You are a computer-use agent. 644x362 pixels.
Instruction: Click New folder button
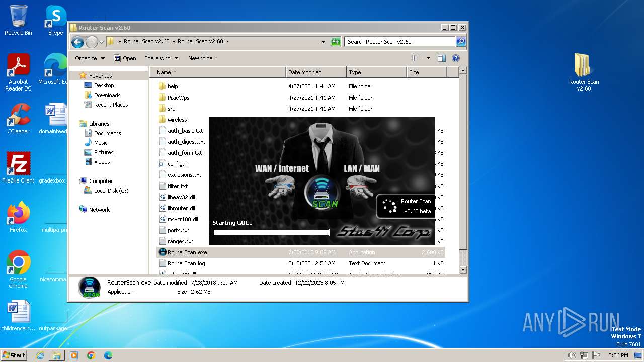tap(201, 58)
